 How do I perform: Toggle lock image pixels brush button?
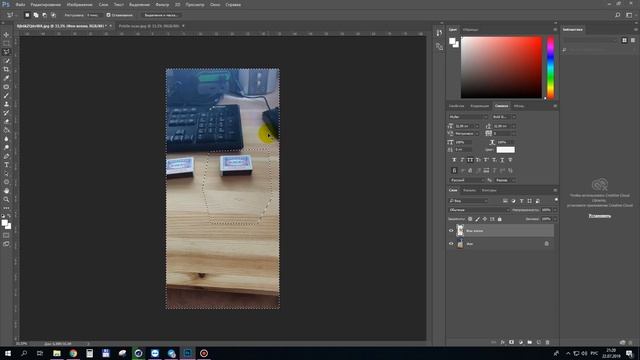coord(477,219)
